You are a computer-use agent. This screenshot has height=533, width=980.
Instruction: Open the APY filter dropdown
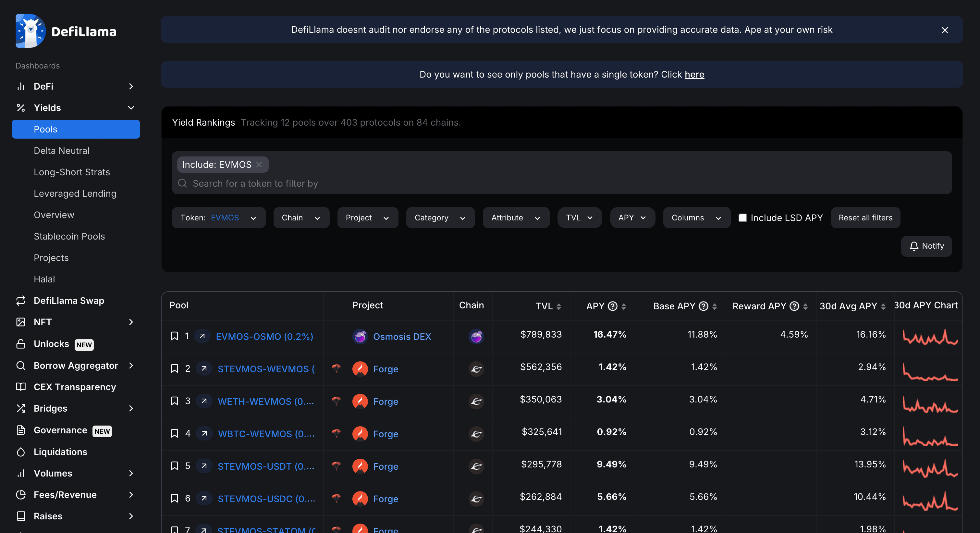tap(632, 217)
